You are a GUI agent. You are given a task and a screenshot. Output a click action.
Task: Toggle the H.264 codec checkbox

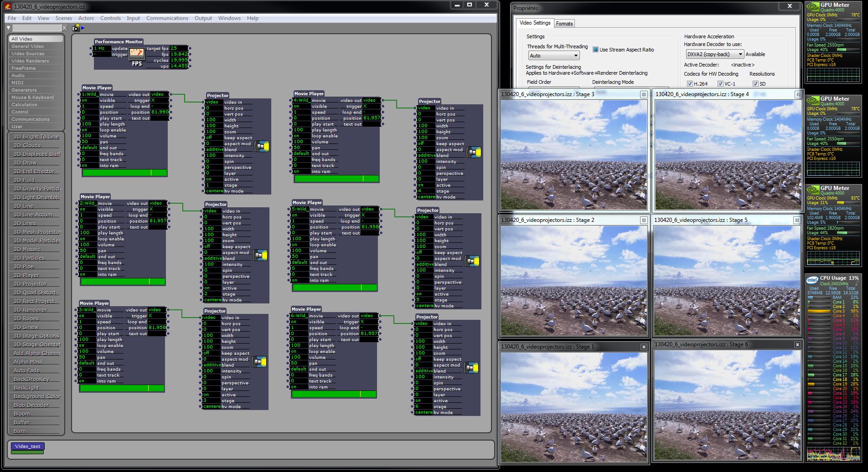690,84
